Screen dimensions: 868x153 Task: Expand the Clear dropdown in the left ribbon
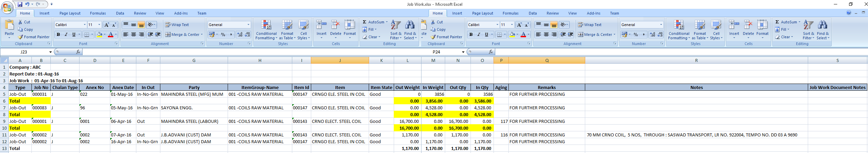point(379,37)
